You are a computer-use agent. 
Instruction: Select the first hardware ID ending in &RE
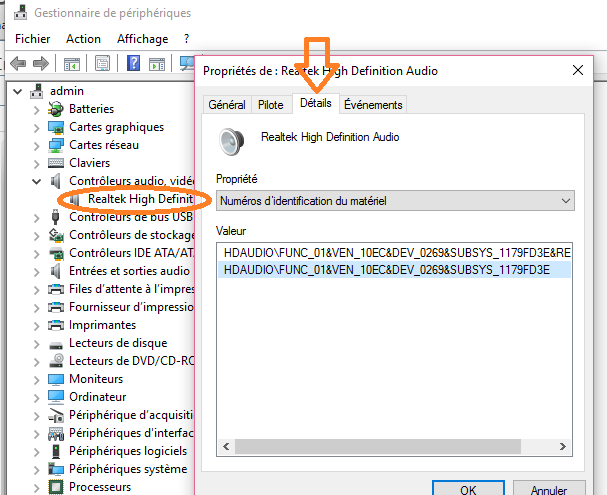point(394,253)
